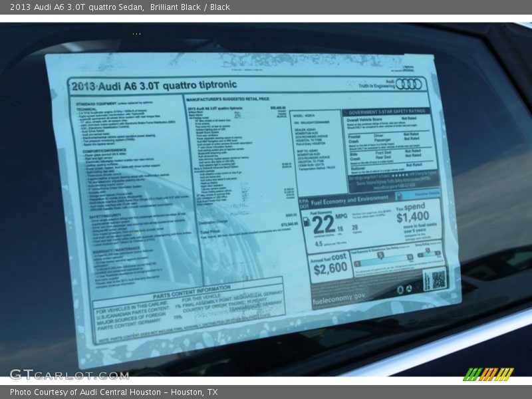The image size is (532, 399).
Task: Click 'COMFORT/CONVENIENCE' section heading
Action: coord(104,150)
